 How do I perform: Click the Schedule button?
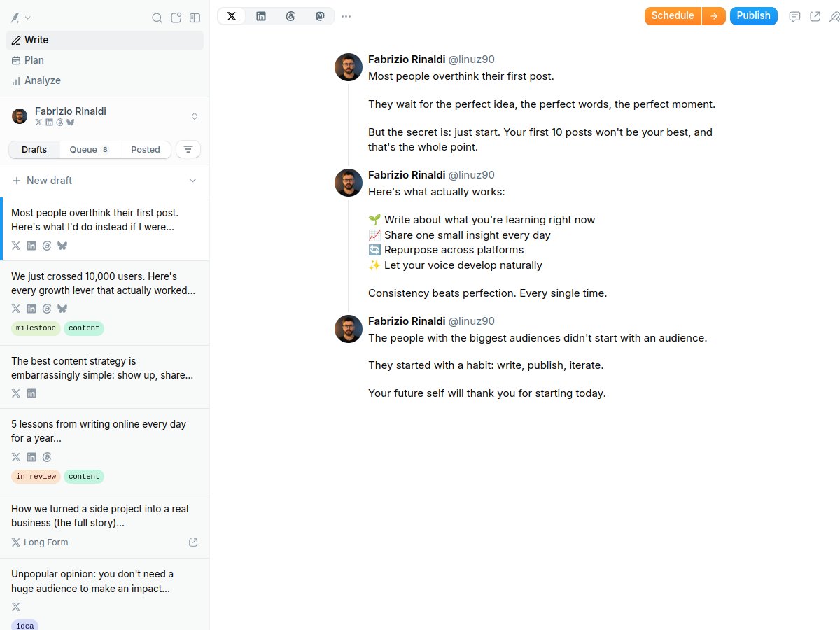click(x=673, y=15)
